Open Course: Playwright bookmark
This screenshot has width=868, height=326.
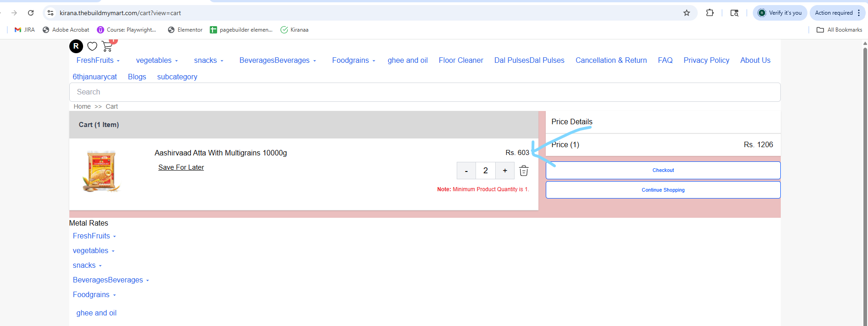click(x=127, y=30)
